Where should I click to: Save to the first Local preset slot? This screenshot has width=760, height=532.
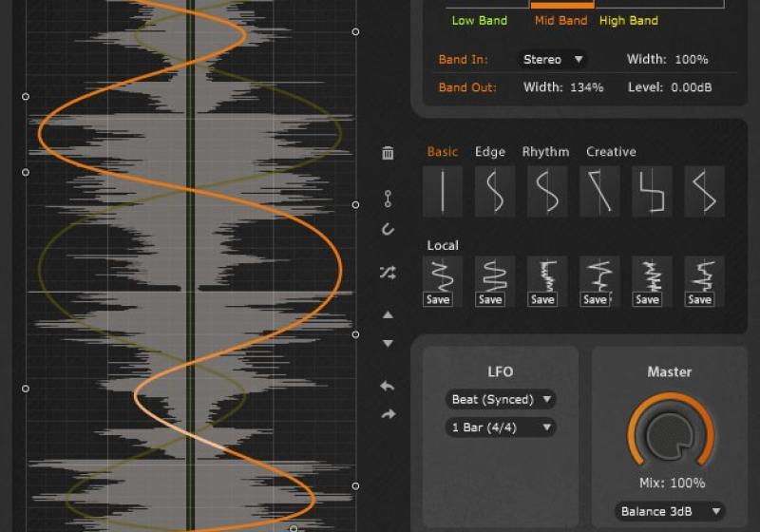pyautogui.click(x=438, y=299)
